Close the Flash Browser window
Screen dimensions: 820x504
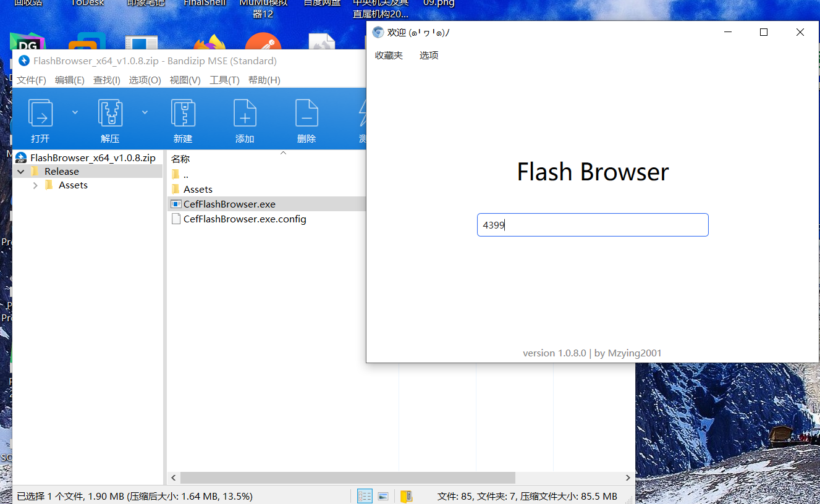800,32
